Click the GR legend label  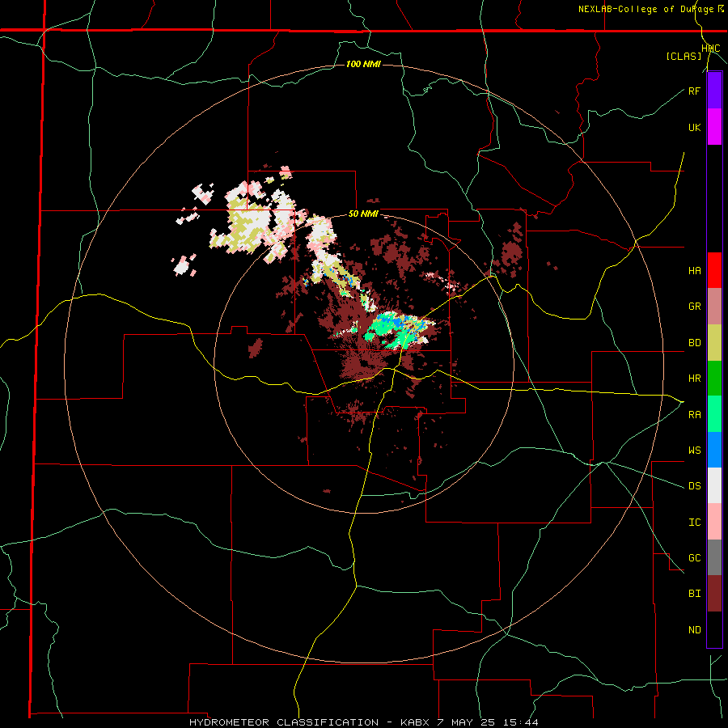(694, 307)
